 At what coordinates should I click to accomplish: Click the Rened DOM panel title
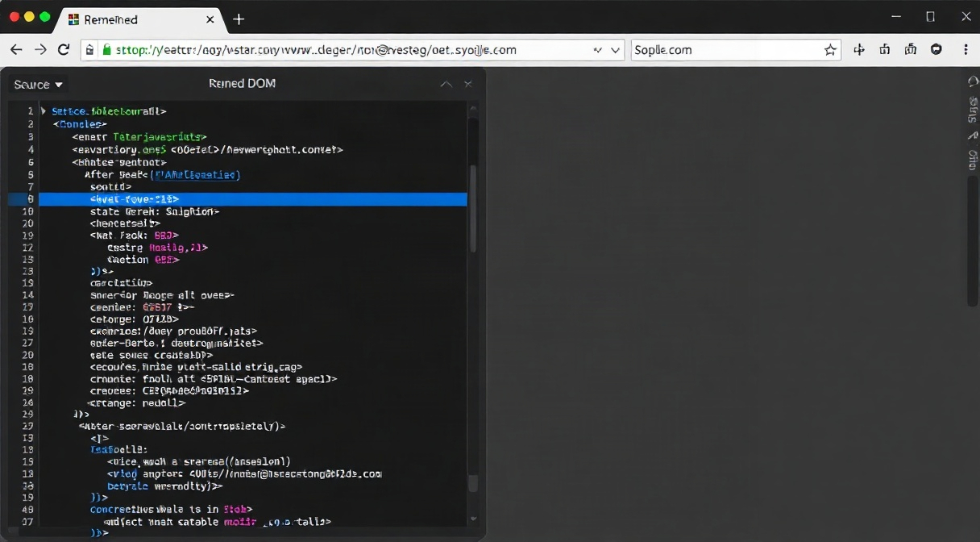click(x=242, y=84)
